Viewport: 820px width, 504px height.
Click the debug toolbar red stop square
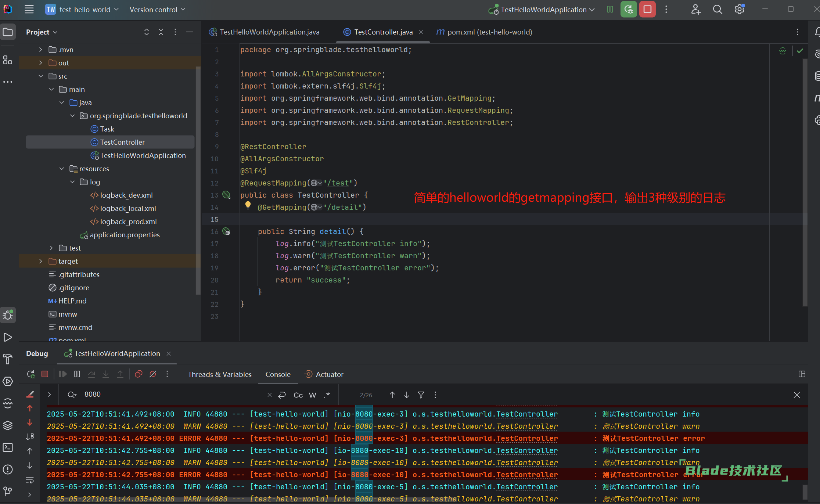coord(45,374)
